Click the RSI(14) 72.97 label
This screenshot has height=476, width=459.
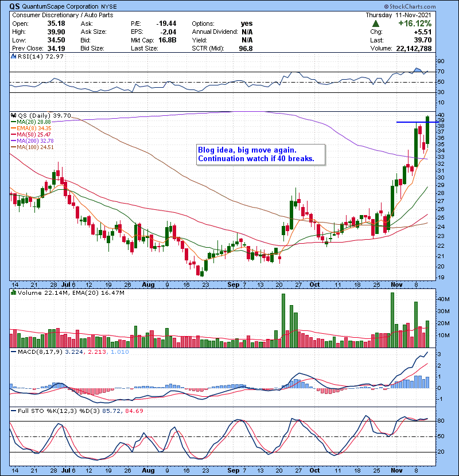tap(41, 56)
